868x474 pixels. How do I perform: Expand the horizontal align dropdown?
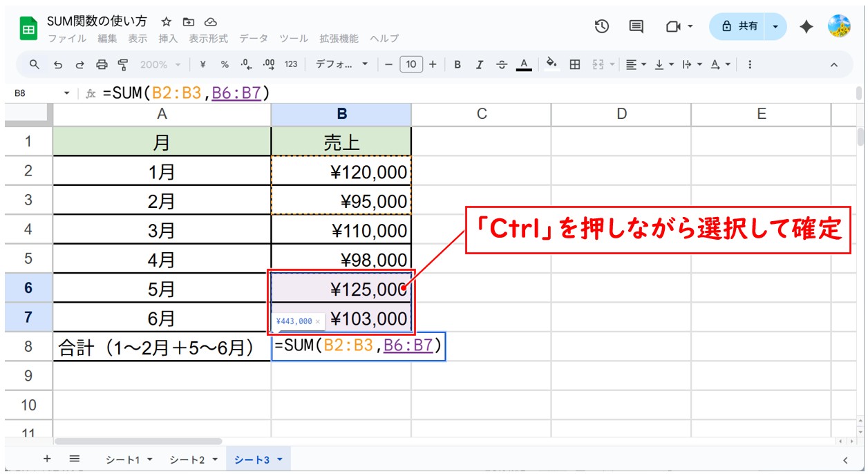point(635,64)
